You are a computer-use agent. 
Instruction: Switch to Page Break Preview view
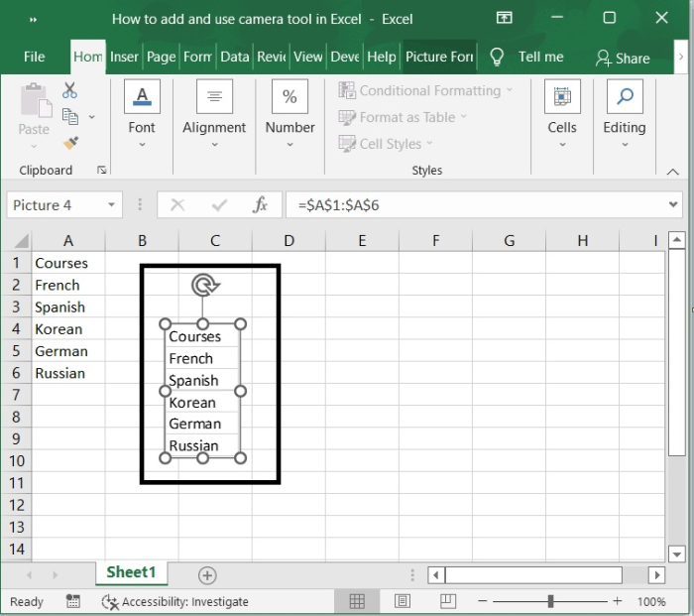(x=447, y=601)
